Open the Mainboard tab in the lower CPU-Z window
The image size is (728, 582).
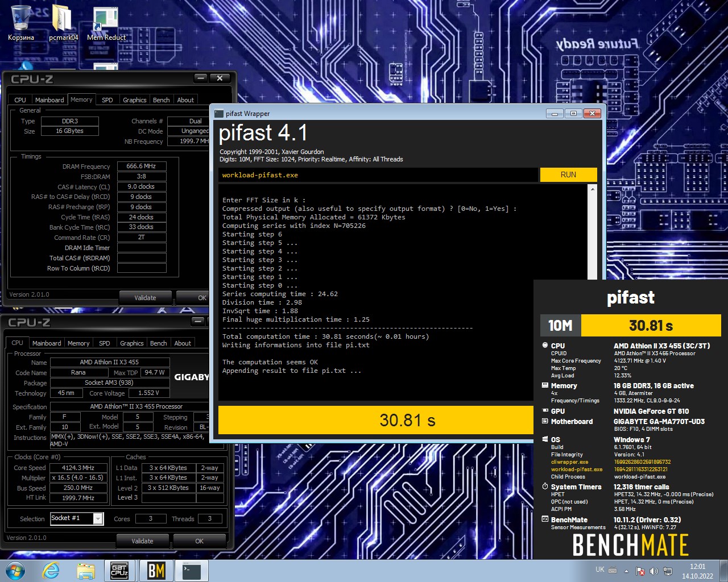coord(47,343)
